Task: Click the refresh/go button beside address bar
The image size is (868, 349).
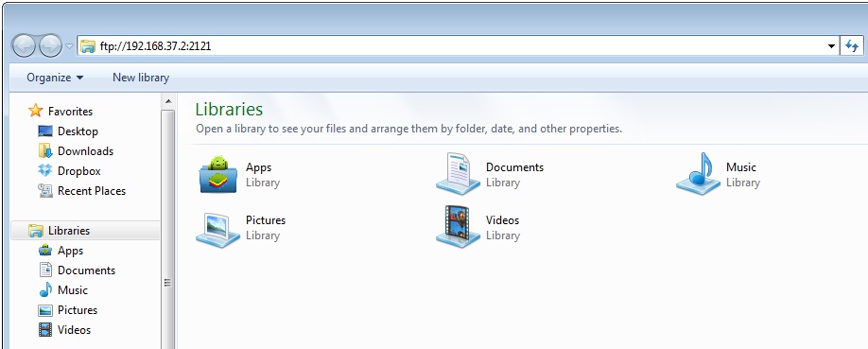Action: [x=852, y=46]
